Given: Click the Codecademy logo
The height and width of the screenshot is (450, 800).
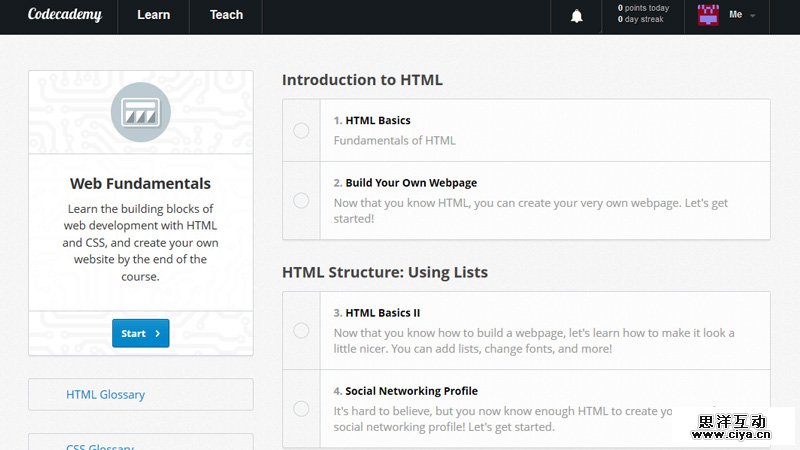Looking at the screenshot, I should click(x=65, y=15).
